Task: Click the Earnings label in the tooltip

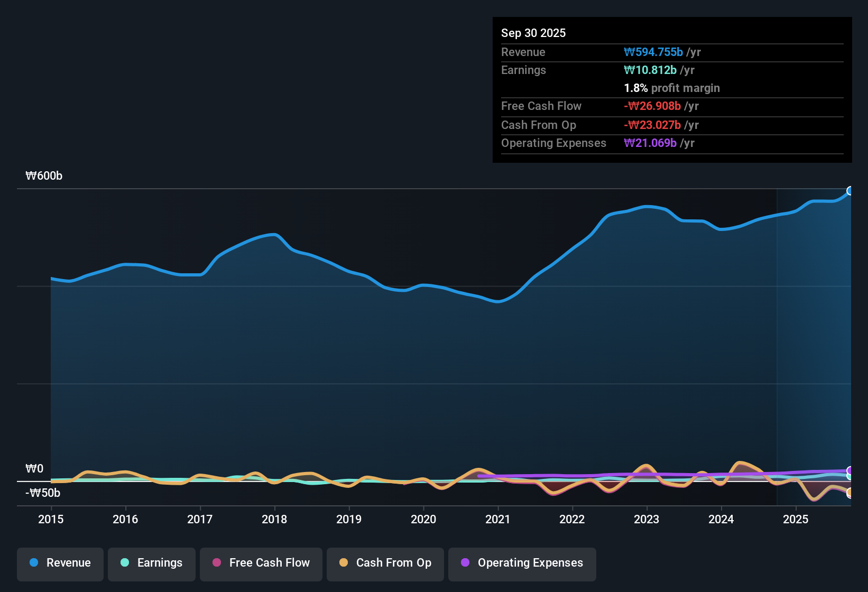Action: (524, 70)
